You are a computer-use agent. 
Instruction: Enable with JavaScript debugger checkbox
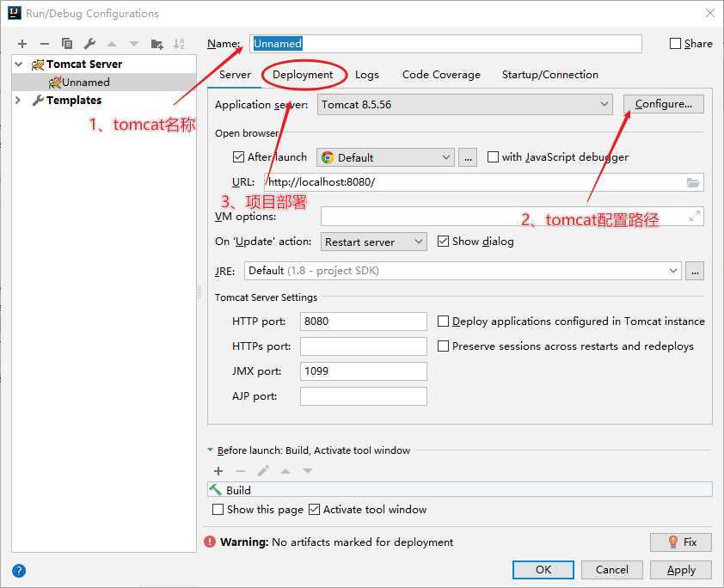494,157
